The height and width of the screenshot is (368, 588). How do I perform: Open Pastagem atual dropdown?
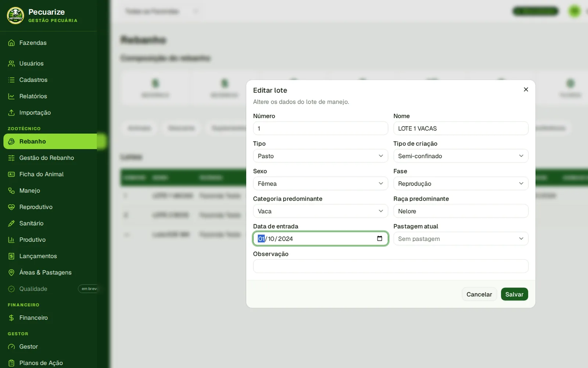461,239
